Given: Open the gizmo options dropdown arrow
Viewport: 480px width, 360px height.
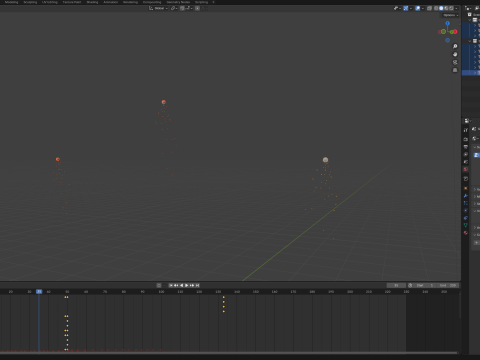Looking at the screenshot, I should tap(411, 8).
